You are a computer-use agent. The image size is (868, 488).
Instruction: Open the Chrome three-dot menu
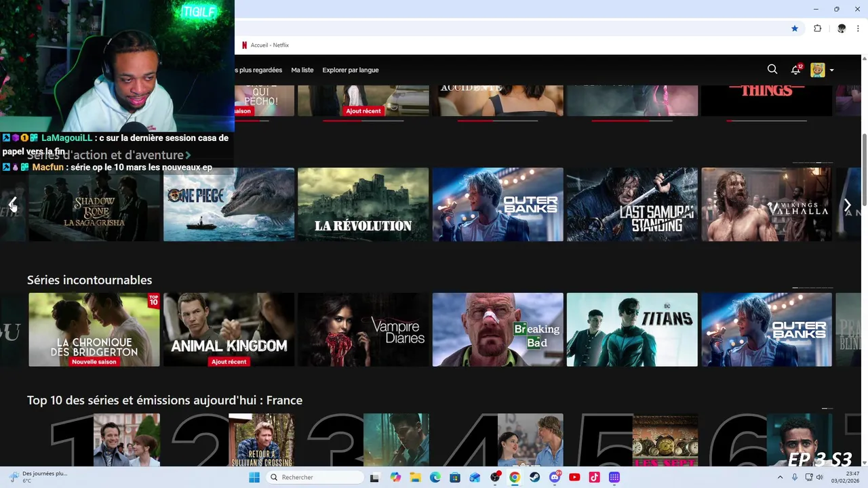[859, 28]
